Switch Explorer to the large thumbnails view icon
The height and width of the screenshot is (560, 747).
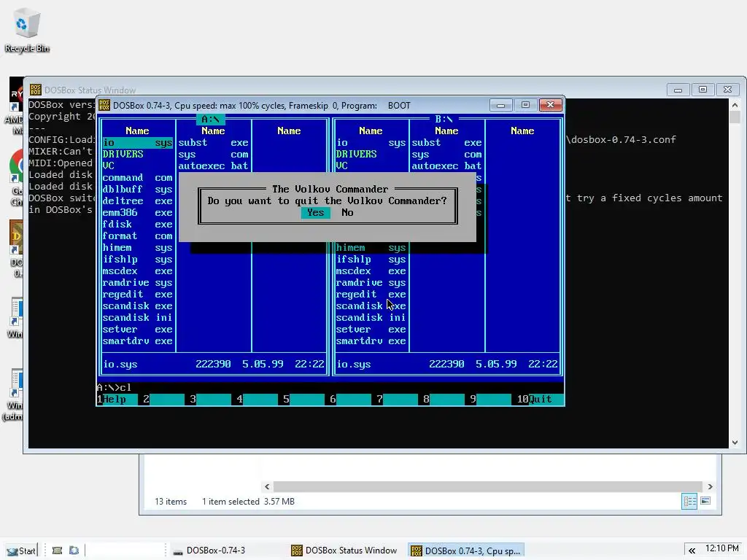[x=705, y=501]
